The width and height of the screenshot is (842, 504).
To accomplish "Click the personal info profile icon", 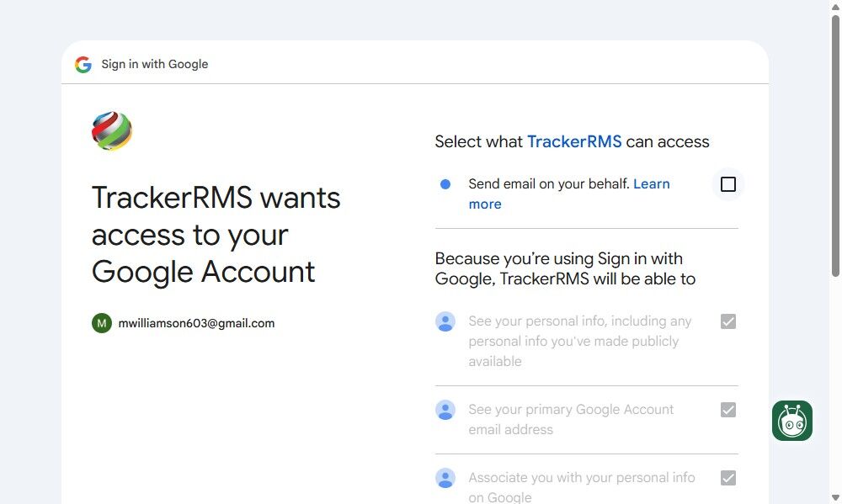I will [445, 321].
